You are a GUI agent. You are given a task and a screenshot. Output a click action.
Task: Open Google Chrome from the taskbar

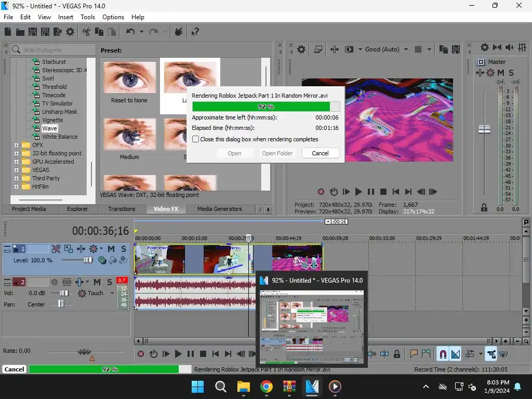point(267,387)
